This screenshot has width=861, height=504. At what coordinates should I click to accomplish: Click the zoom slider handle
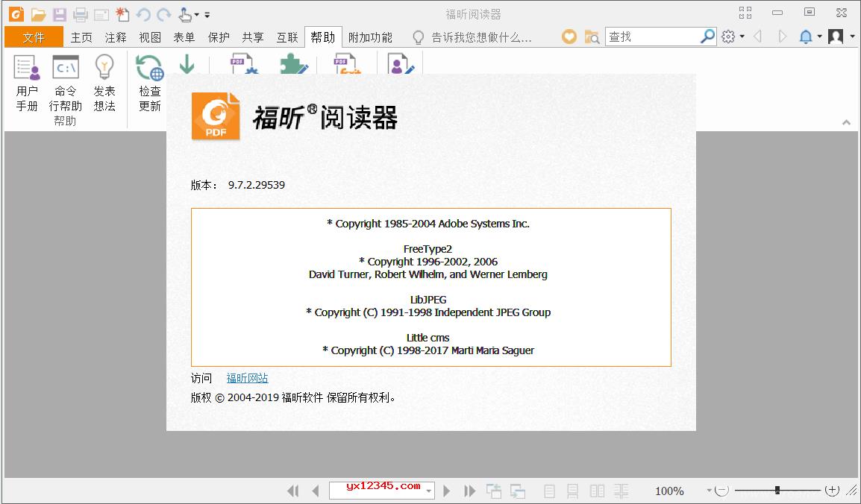click(x=777, y=491)
